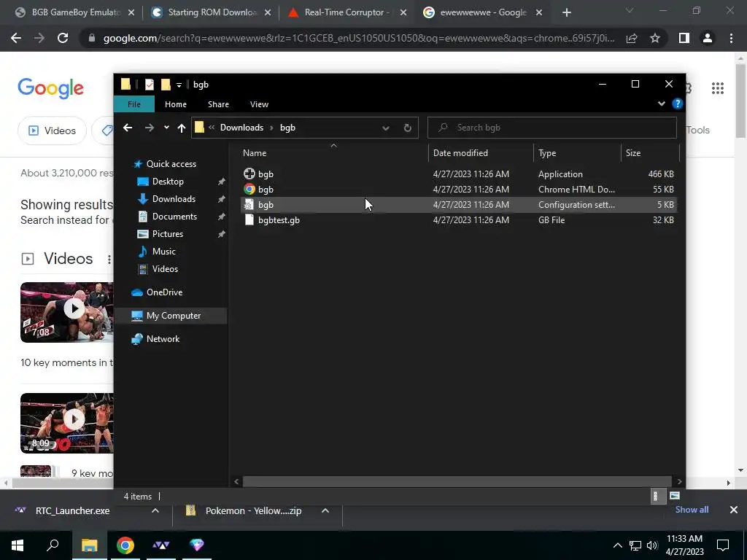Refresh the bgb folder view

(407, 128)
